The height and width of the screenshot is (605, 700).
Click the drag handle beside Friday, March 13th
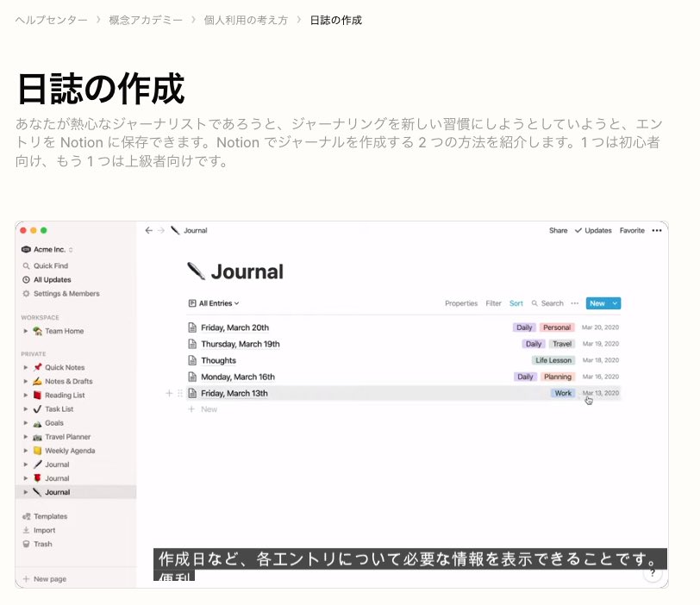point(180,393)
